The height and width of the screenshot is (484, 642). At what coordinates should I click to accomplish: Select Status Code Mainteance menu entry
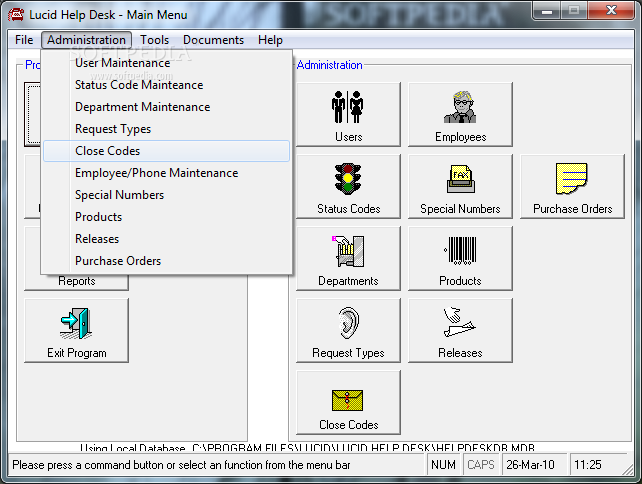(166, 85)
